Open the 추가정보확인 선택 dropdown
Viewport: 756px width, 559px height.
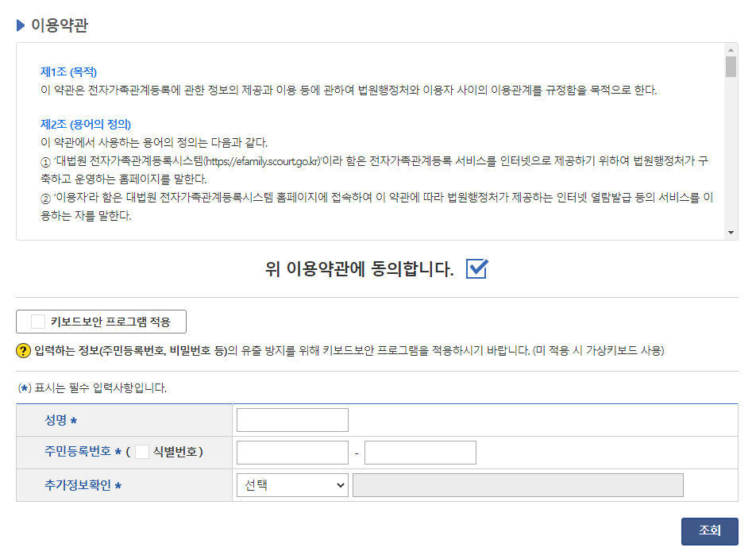click(292, 485)
